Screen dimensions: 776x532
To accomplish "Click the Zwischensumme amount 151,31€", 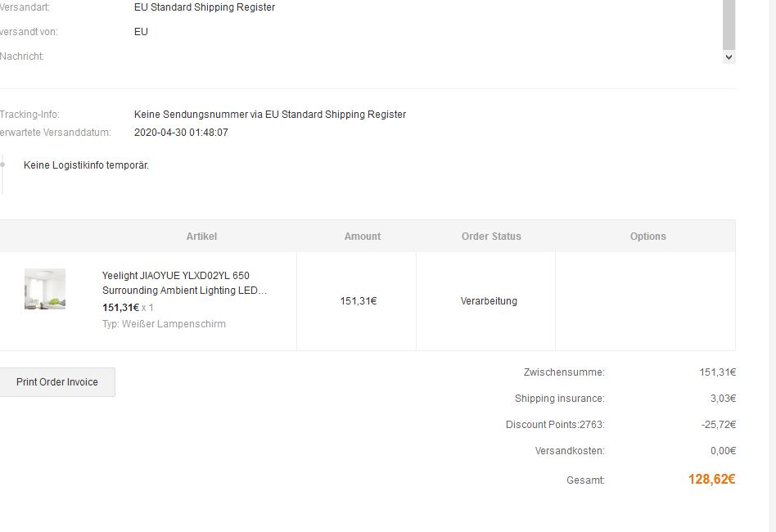I will click(x=718, y=372).
